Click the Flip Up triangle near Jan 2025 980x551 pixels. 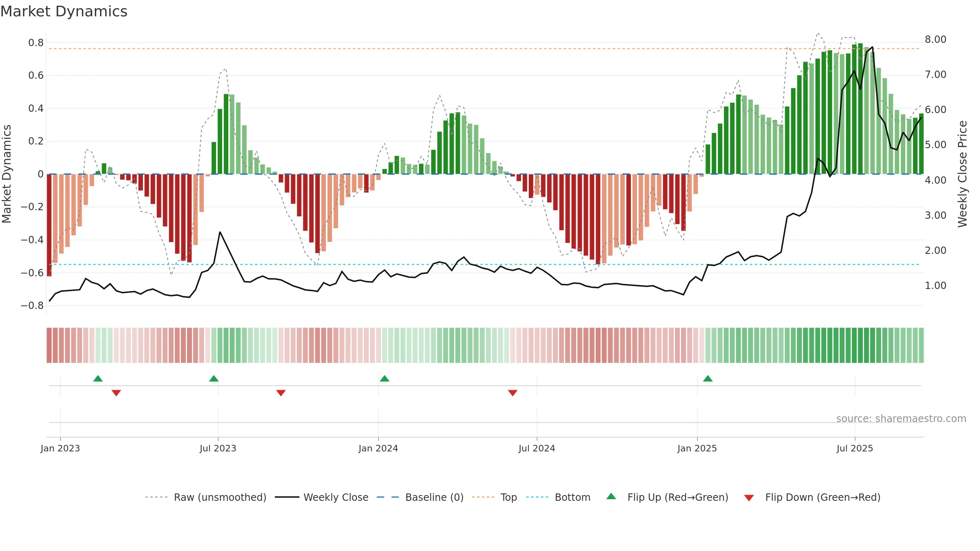[708, 378]
